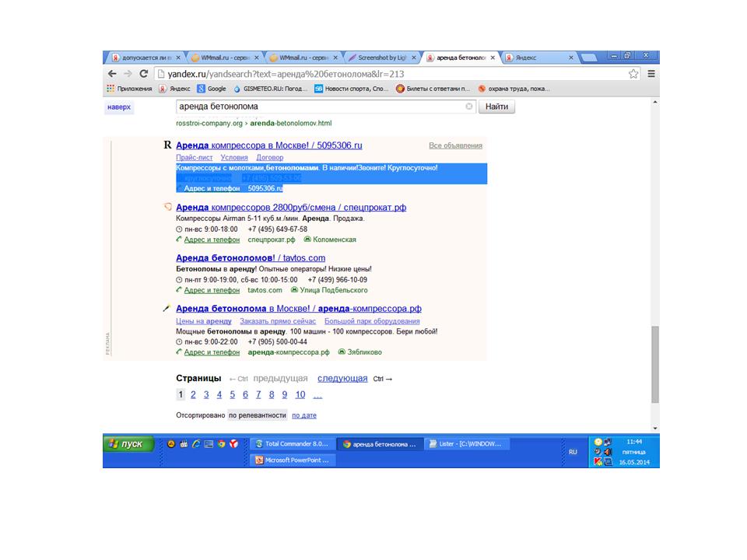Image resolution: width=747 pixels, height=560 pixels.
Task: Click the browser Forward arrow
Action: 128,74
